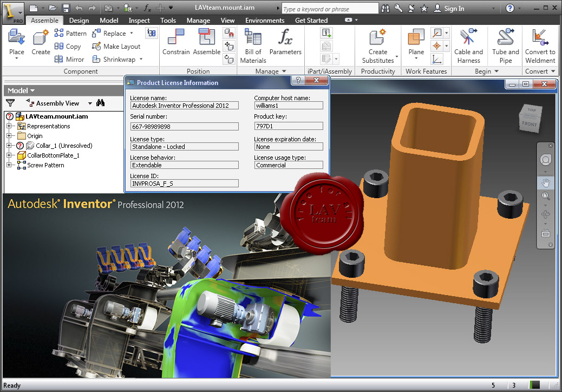Launch Tube and Pipe environment
Screen dimensions: 562x392
click(505, 47)
